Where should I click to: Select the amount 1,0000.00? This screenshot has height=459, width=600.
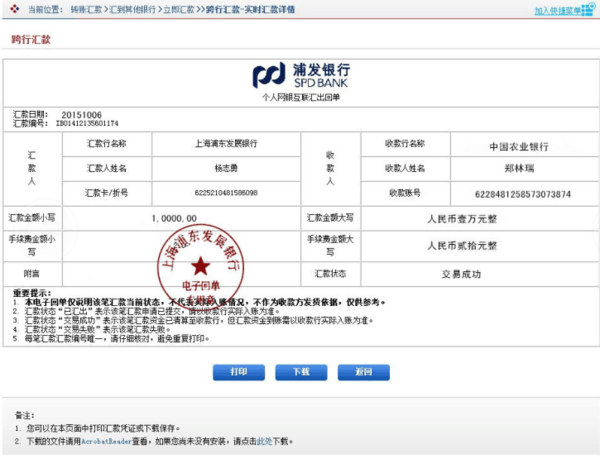coord(174,218)
